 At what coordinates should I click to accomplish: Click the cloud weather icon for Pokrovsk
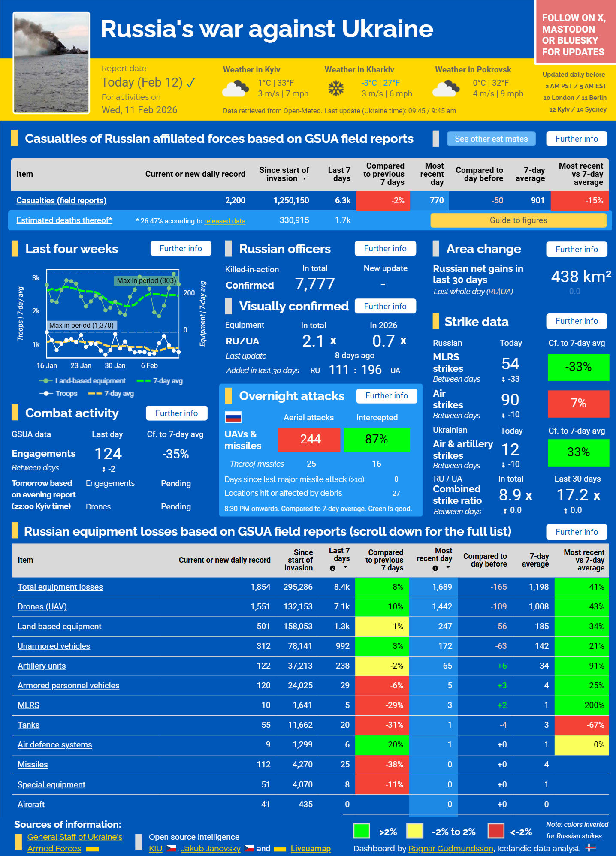[446, 89]
